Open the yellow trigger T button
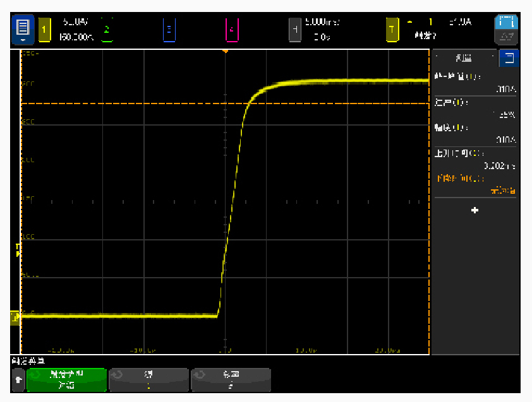532x402 pixels. point(392,30)
